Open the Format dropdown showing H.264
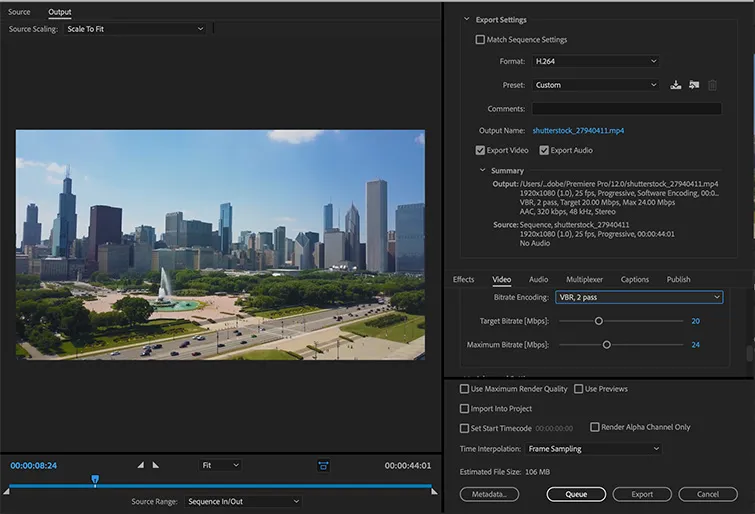 (x=594, y=61)
